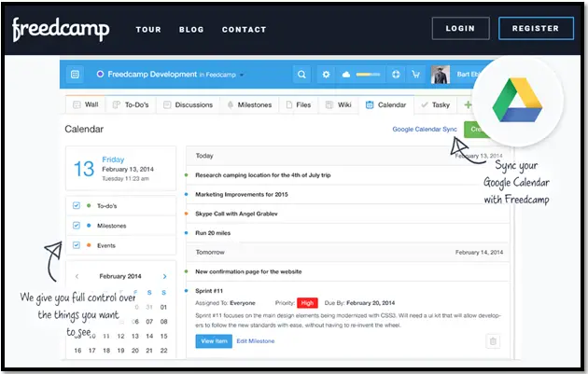Click the Google Drive logo
The height and width of the screenshot is (374, 588).
point(517,100)
